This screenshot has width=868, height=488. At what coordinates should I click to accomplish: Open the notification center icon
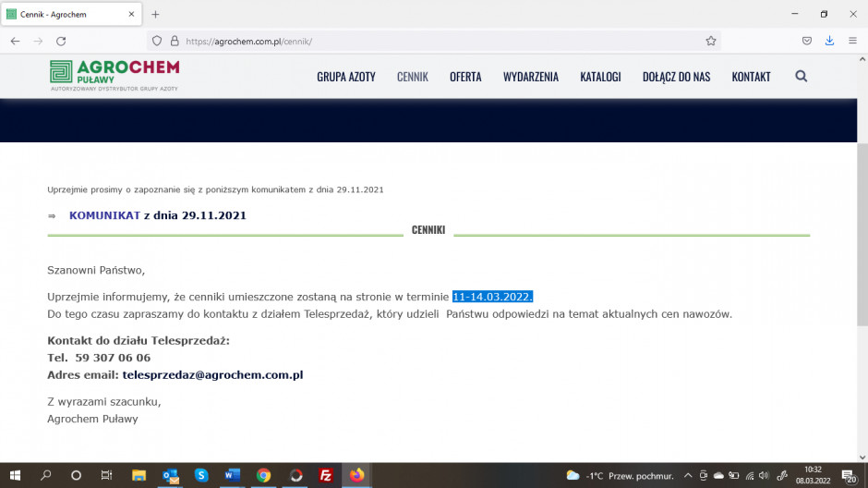tap(850, 476)
